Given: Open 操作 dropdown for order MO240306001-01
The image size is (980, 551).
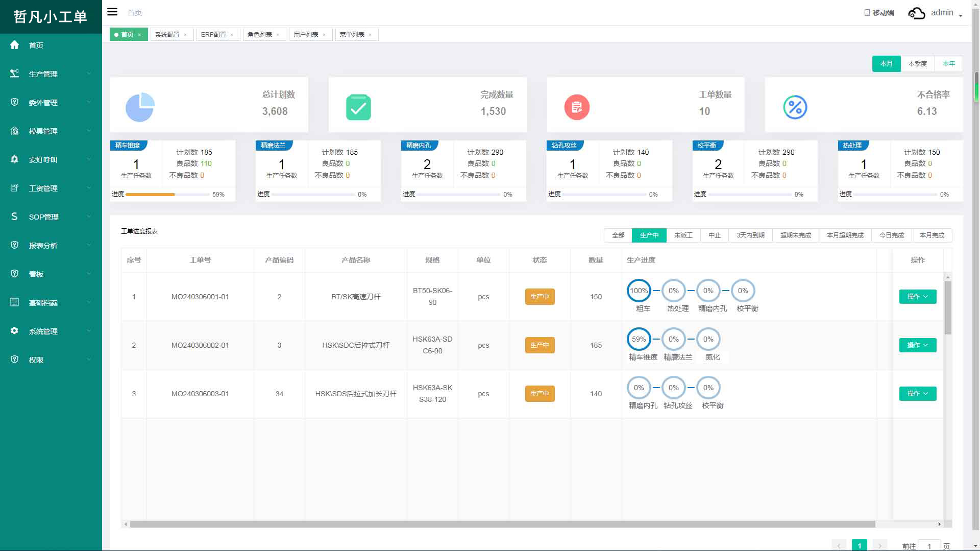Looking at the screenshot, I should click(x=917, y=297).
